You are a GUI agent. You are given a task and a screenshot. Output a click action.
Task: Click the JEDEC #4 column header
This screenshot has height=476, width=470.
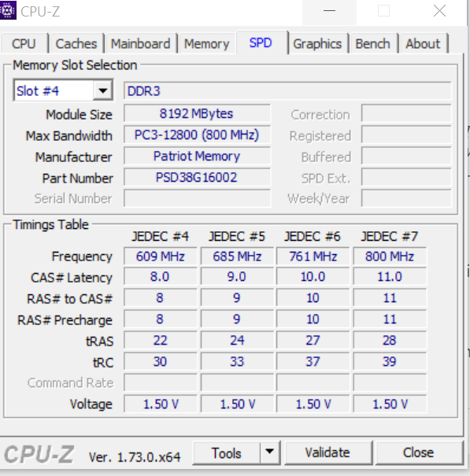click(x=160, y=236)
